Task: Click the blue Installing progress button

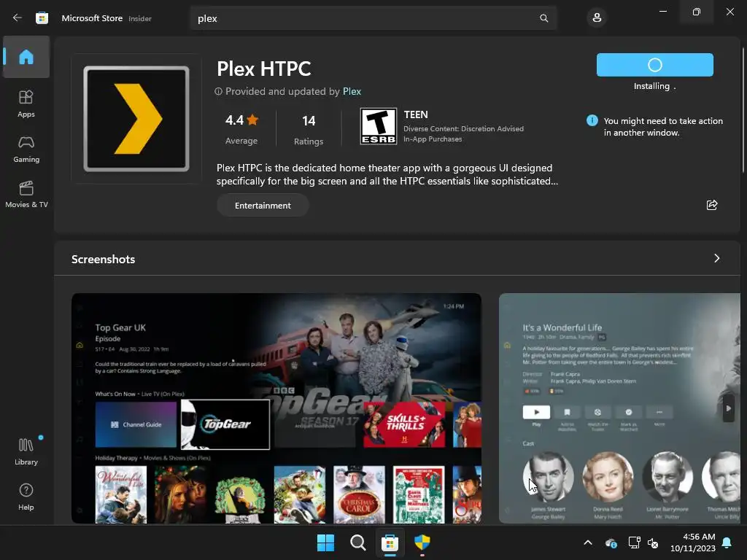Action: [x=654, y=65]
